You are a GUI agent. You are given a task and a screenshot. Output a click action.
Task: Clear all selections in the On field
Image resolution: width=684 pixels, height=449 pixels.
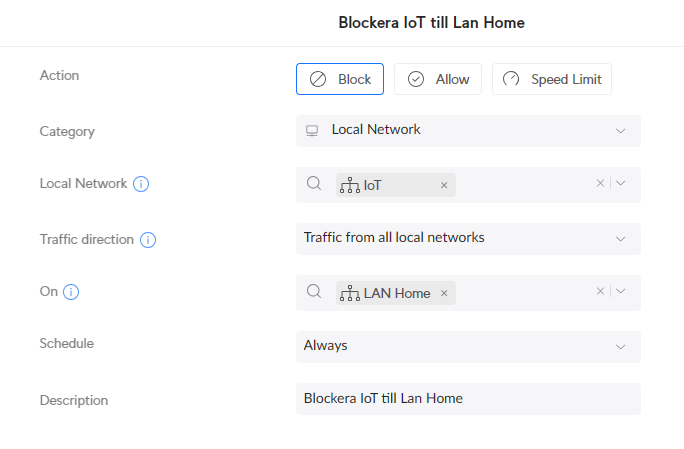point(600,291)
